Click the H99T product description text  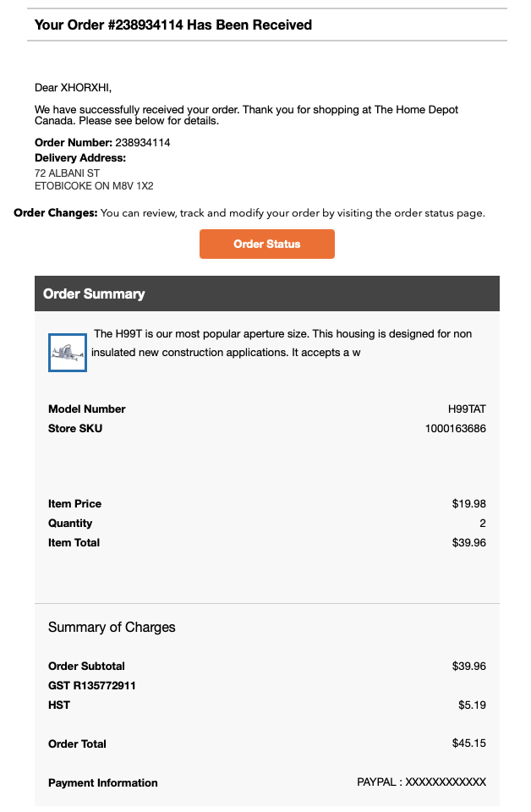click(x=282, y=343)
